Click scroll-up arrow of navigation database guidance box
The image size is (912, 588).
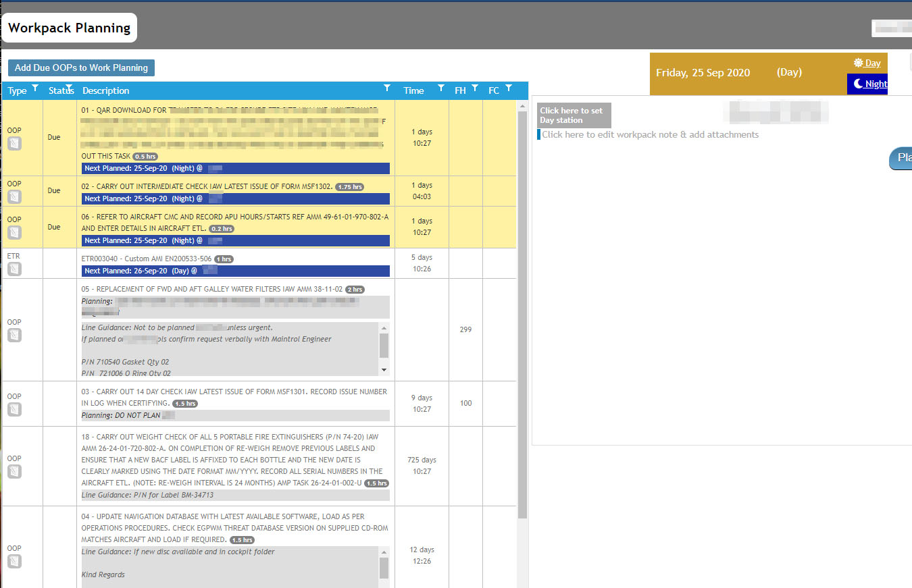coord(384,552)
